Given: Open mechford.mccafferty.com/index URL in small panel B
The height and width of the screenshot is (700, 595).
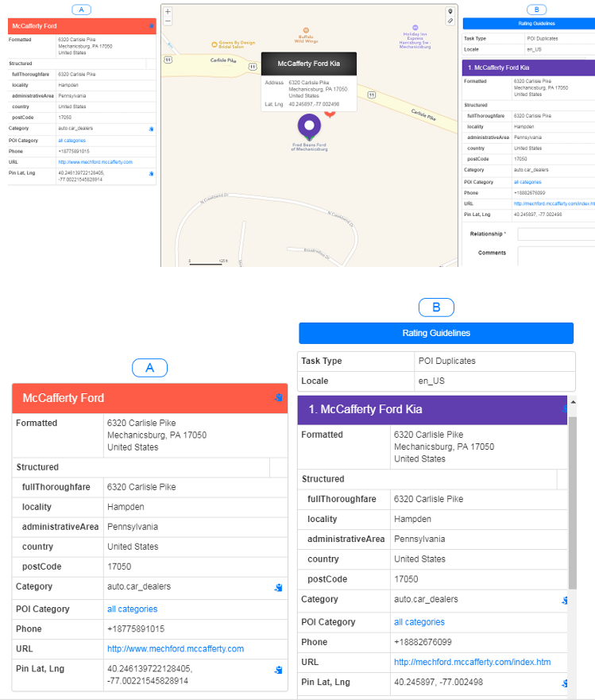Looking at the screenshot, I should (554, 203).
